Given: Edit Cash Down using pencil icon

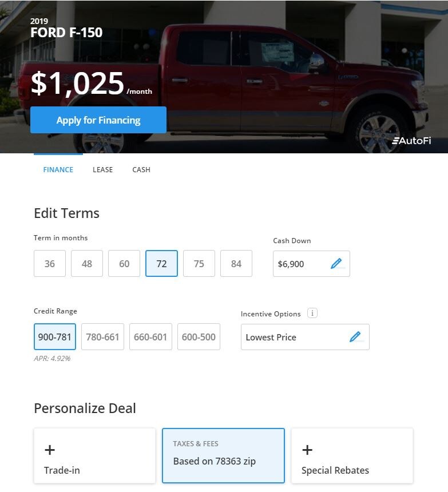Looking at the screenshot, I should [336, 264].
